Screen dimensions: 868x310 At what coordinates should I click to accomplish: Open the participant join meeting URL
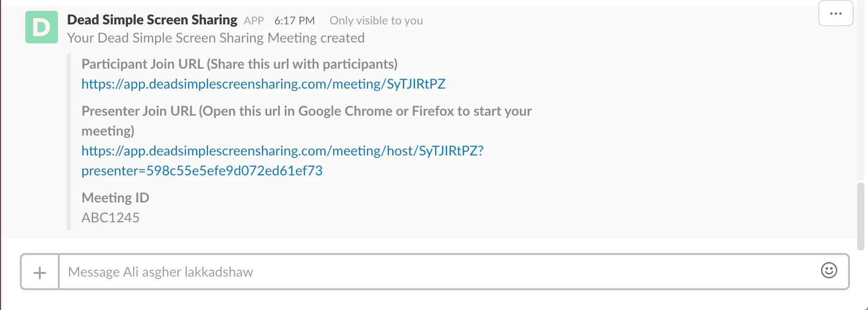tap(263, 84)
